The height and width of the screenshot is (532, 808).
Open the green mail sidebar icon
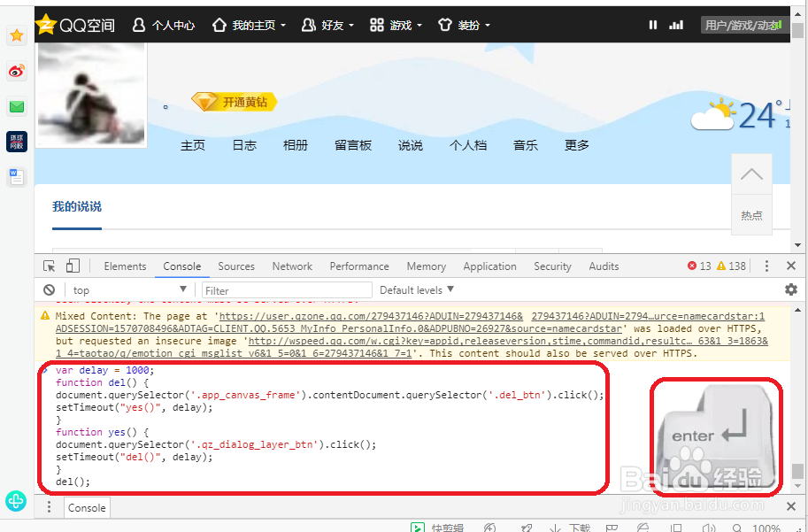(17, 107)
